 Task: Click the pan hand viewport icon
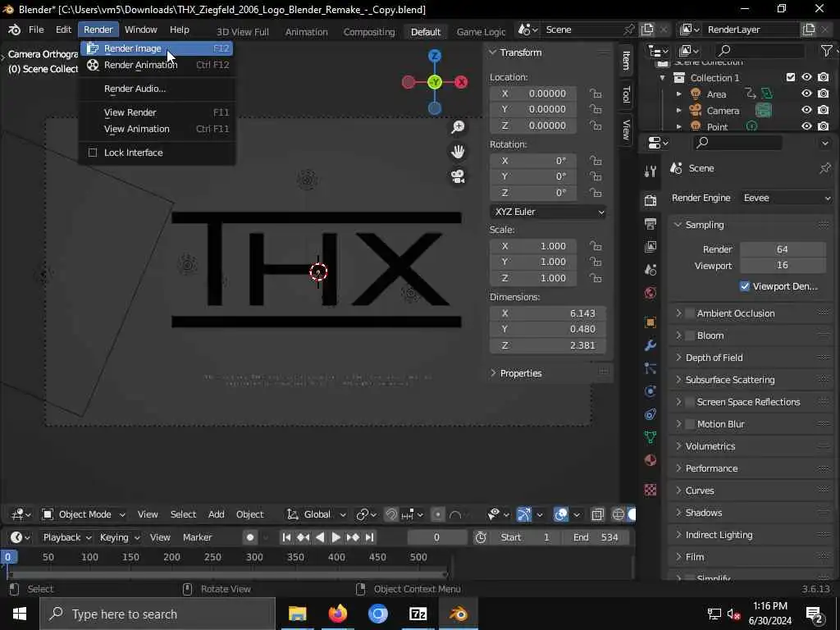click(458, 152)
